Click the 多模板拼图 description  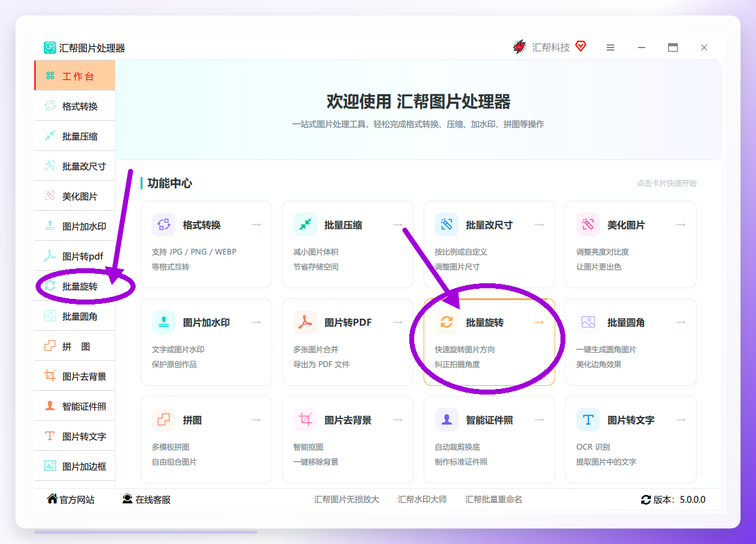[171, 447]
